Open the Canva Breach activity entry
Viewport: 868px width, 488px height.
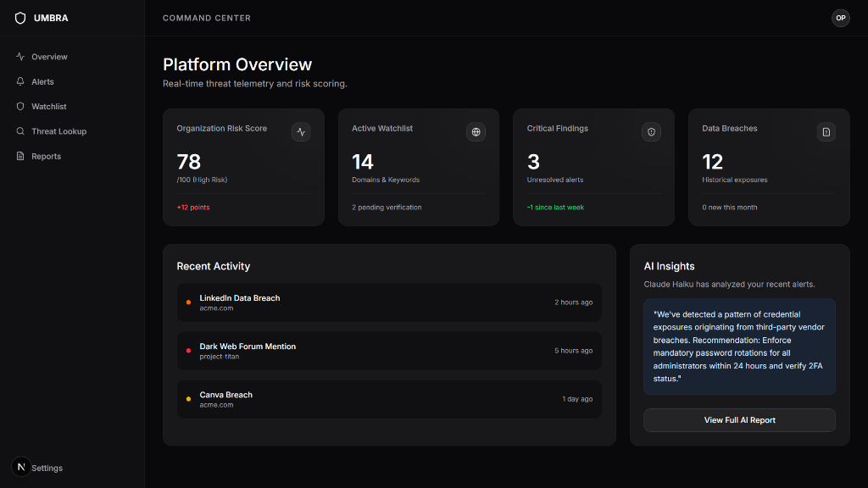(389, 400)
